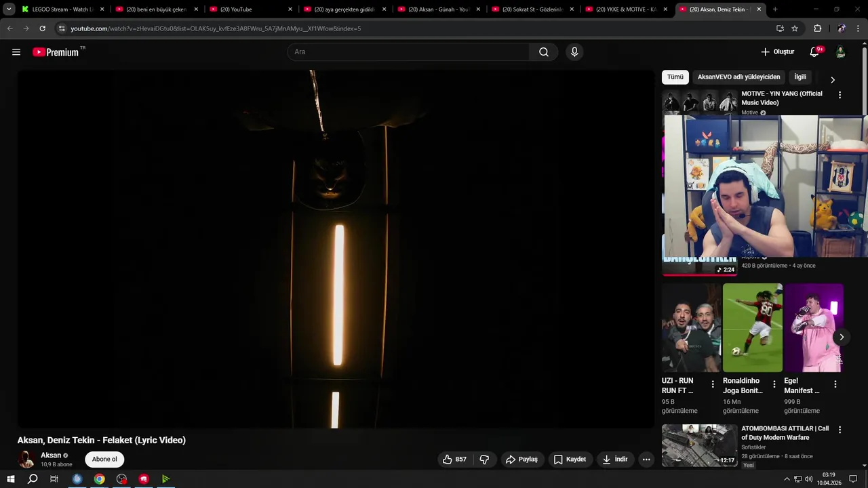The width and height of the screenshot is (868, 488).
Task: Click Oluştur create button
Action: coord(778,52)
